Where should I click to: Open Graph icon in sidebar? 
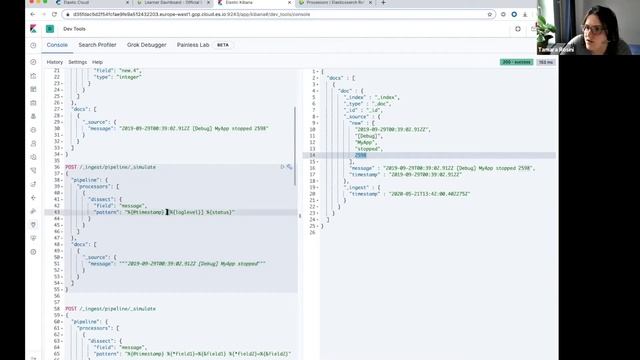click(x=33, y=211)
